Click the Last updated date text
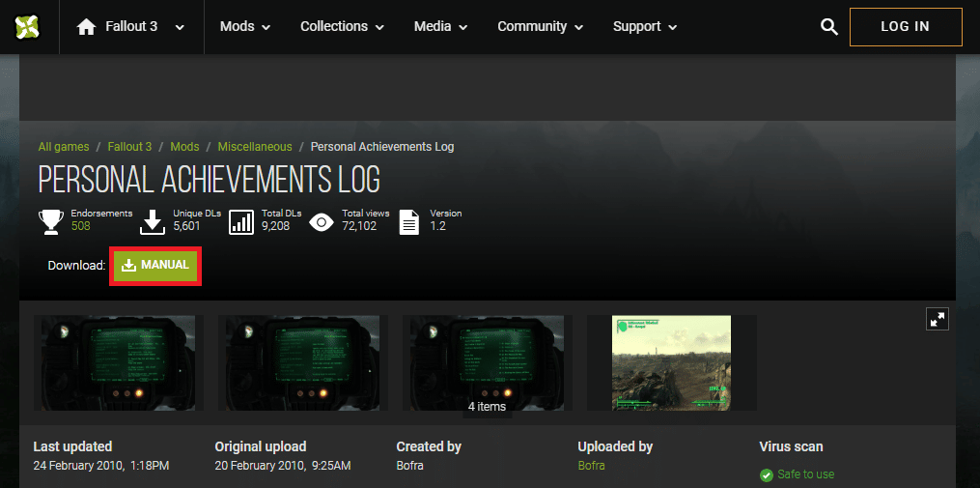The width and height of the screenshot is (980, 488). tap(101, 466)
